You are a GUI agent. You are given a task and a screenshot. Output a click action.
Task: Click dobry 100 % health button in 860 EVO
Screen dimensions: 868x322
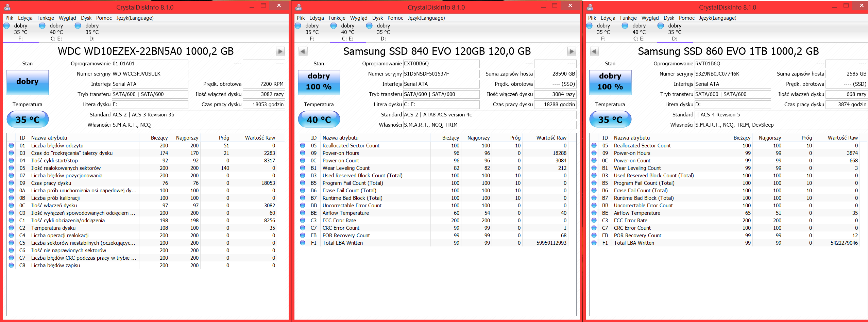click(610, 82)
